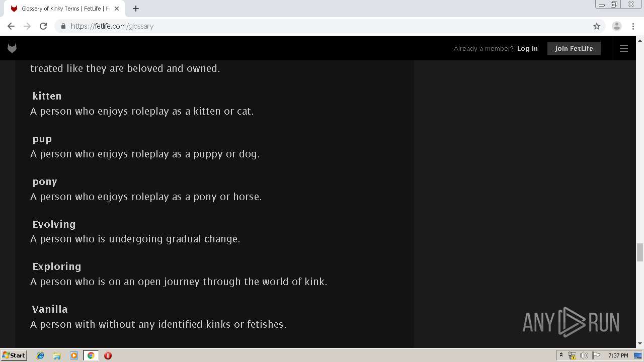Screen dimensions: 644x362
Task: Click the scrollbar up arrow
Action: 640,40
